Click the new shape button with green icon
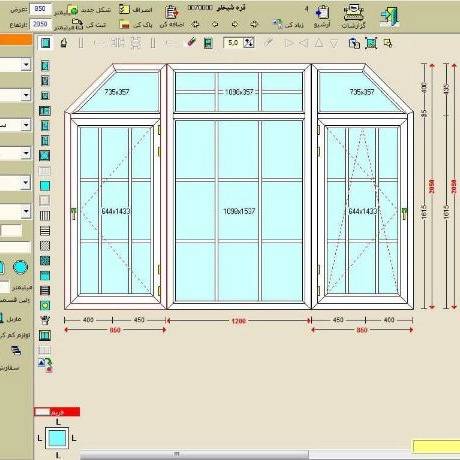This screenshot has height=460, width=460. [x=88, y=10]
